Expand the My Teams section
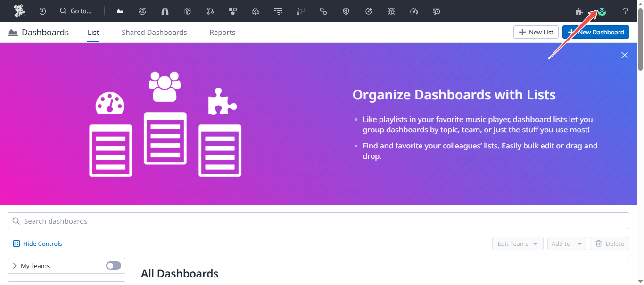The height and width of the screenshot is (285, 644). click(x=14, y=266)
